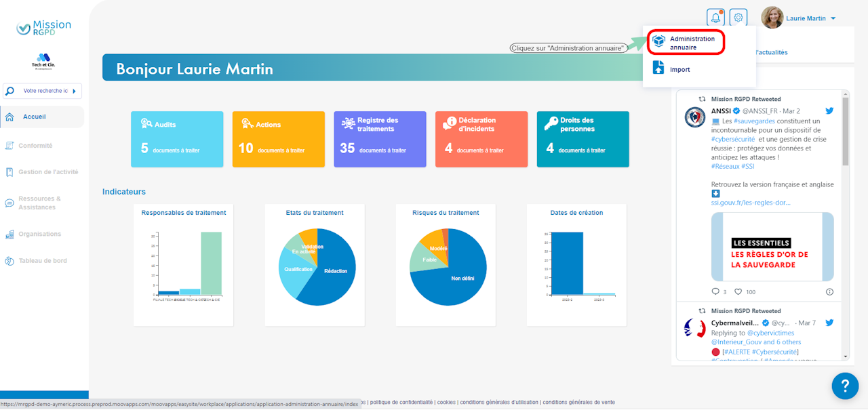868x410 pixels.
Task: Open Administration annuaire menu entry
Action: pos(686,43)
